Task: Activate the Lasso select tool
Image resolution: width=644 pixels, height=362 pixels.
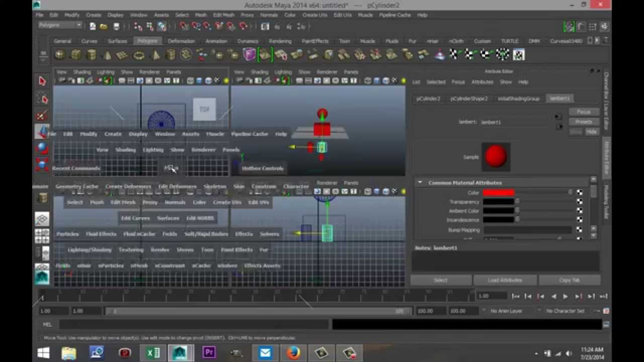Action: coord(42,99)
